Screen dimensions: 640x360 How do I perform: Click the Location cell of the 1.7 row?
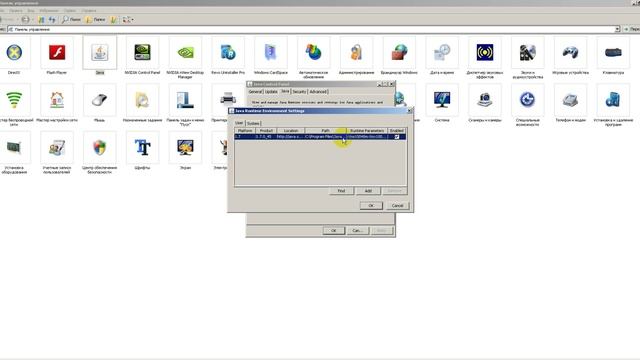(x=291, y=137)
